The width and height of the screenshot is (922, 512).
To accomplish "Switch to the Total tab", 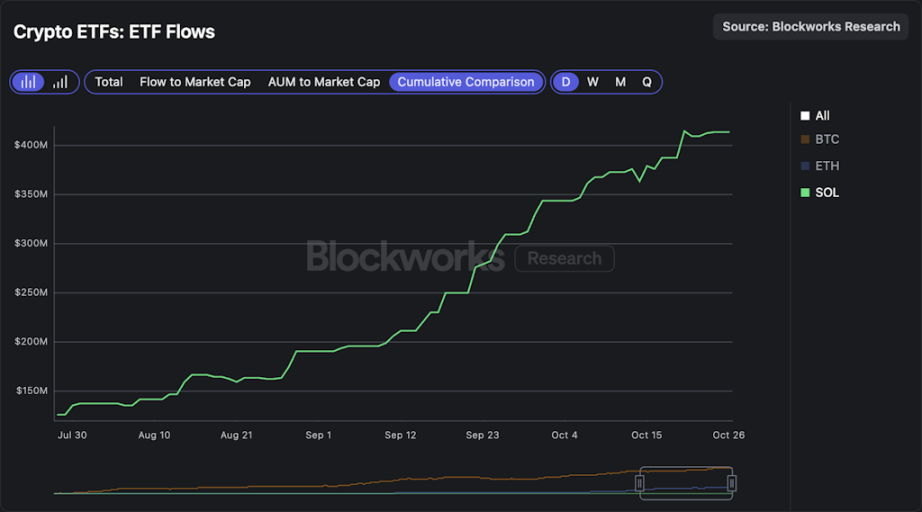I will tap(109, 82).
